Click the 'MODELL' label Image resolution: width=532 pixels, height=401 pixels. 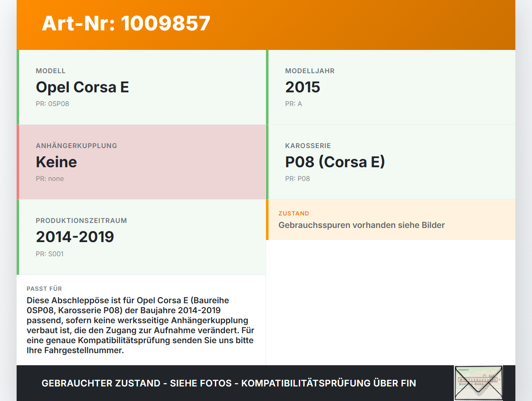point(51,71)
